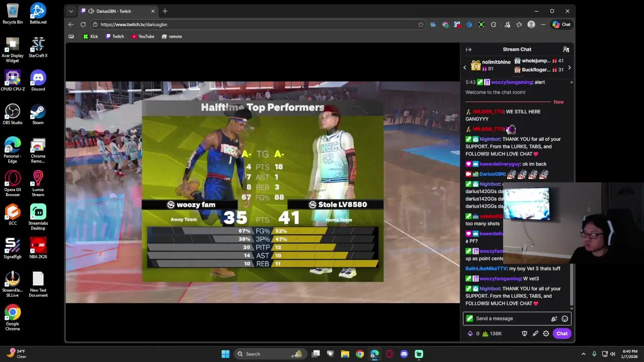Open the browser Extensions puzzle icon
Viewport: 644px width, 362px height.
coord(494,24)
